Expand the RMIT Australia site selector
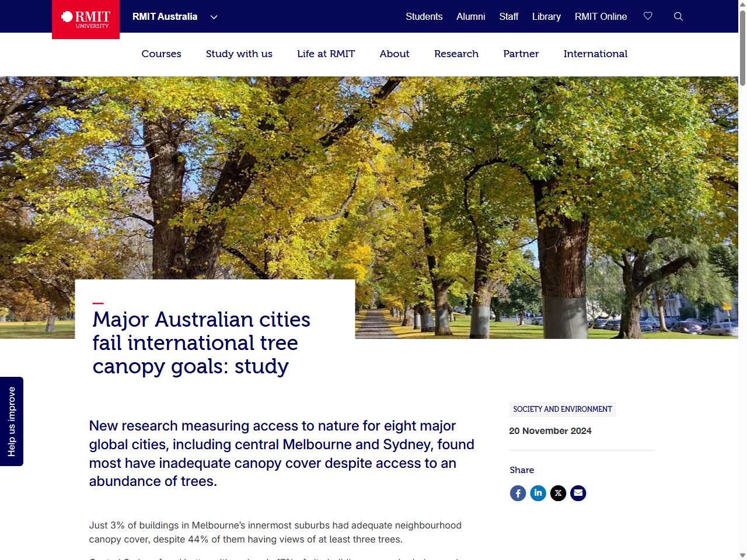 click(x=174, y=17)
